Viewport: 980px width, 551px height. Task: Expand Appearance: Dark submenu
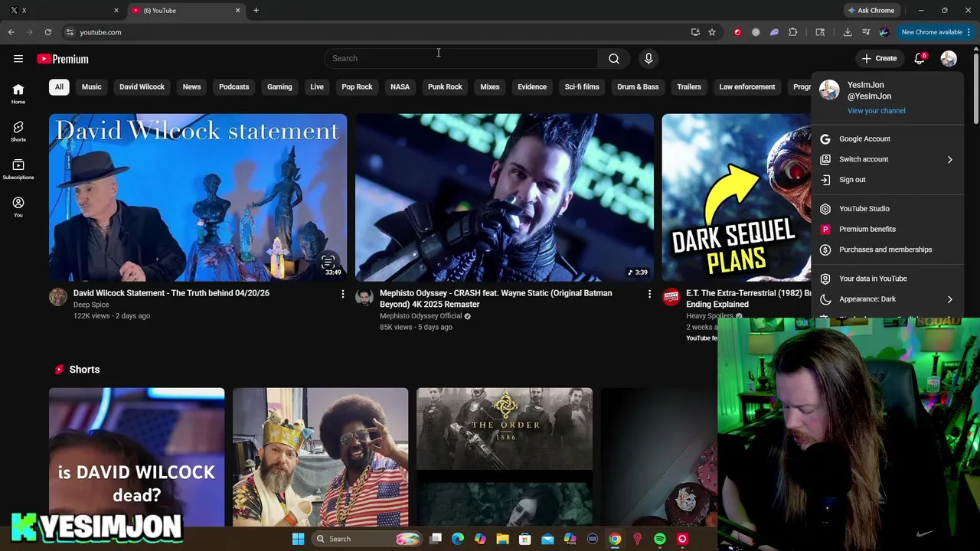(887, 299)
